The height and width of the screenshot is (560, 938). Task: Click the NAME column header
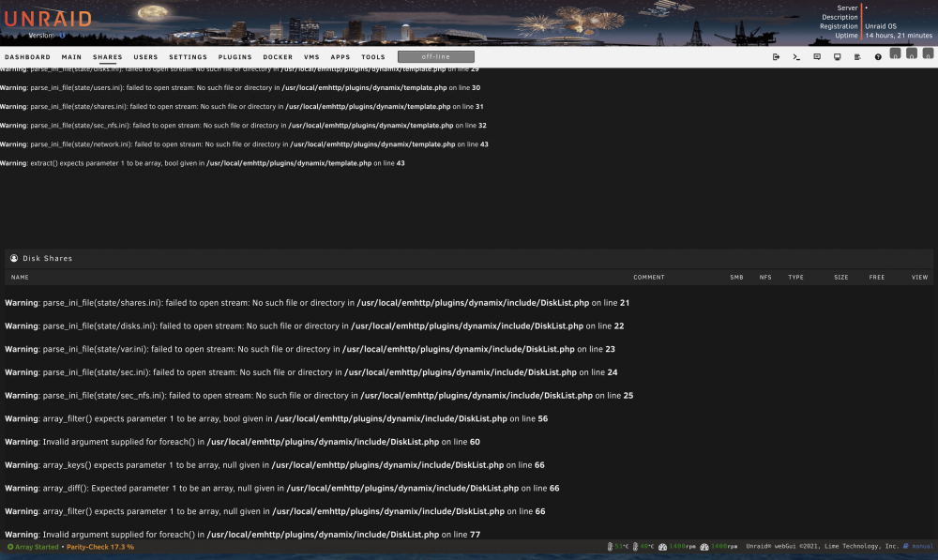[x=20, y=277]
